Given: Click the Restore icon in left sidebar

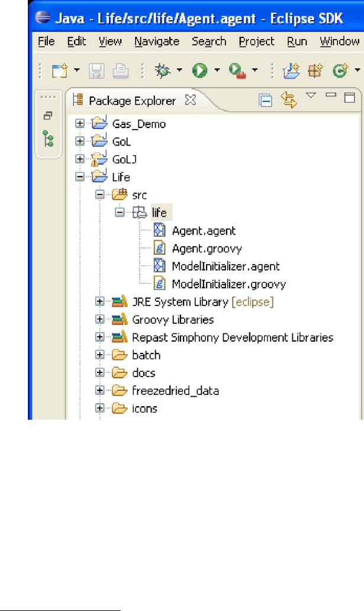Looking at the screenshot, I should 48,115.
